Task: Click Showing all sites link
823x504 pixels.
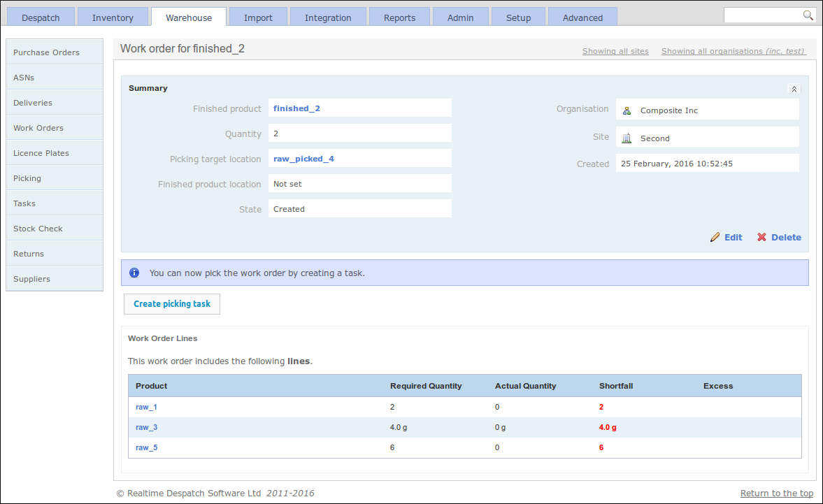Action: click(615, 51)
